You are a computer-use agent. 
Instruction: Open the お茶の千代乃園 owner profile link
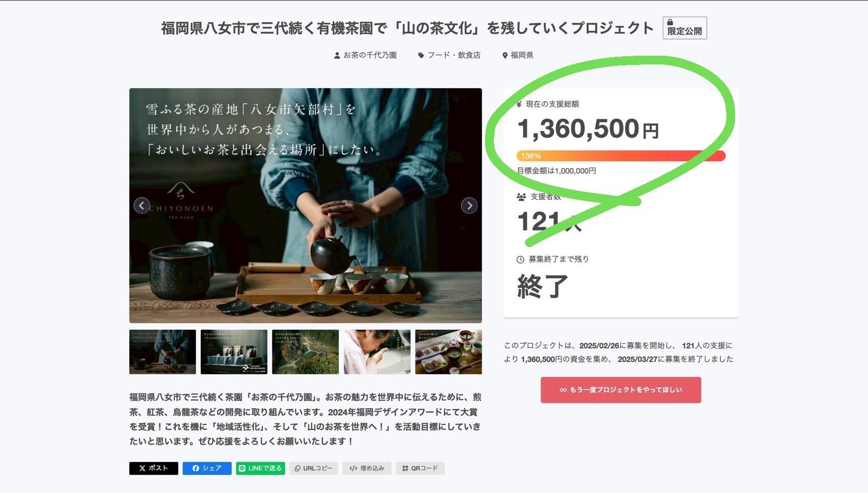pos(366,55)
